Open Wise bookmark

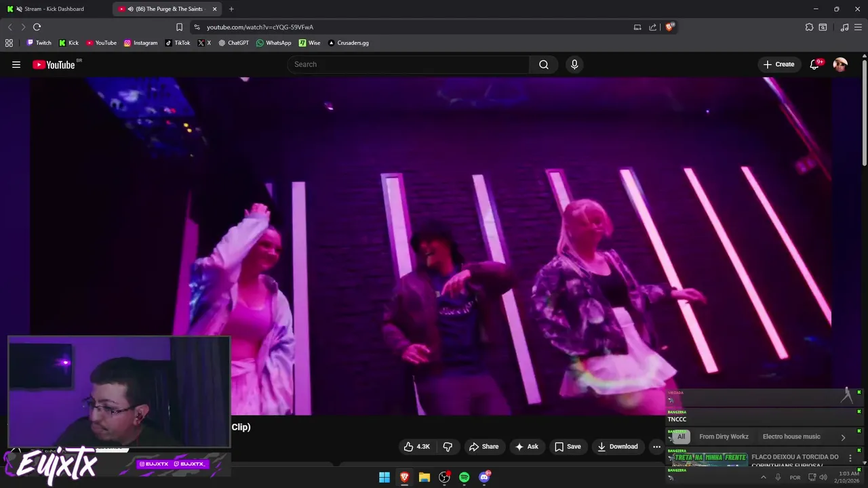(x=309, y=43)
